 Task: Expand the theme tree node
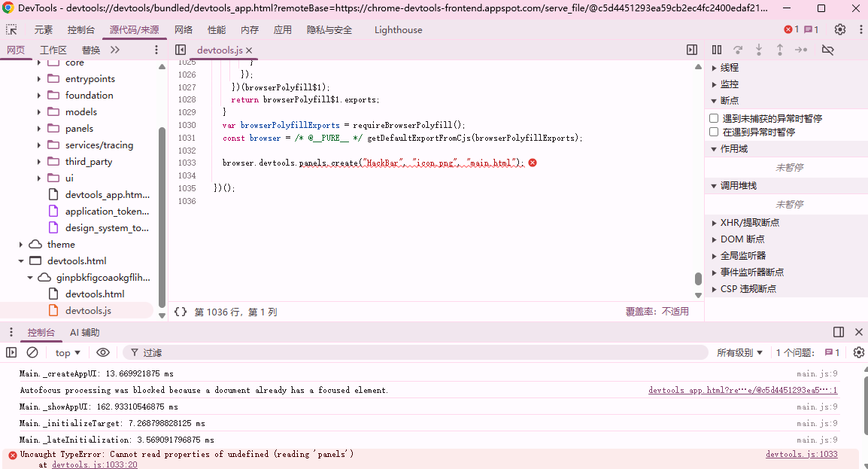21,244
